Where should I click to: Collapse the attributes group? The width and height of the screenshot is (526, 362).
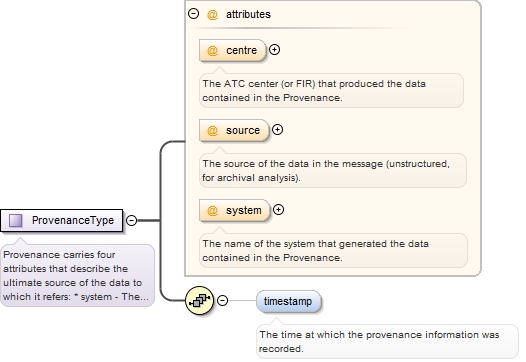coord(194,14)
